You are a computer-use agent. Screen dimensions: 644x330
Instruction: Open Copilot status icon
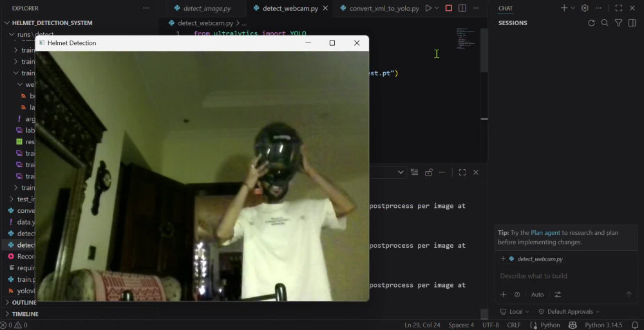[573, 325]
